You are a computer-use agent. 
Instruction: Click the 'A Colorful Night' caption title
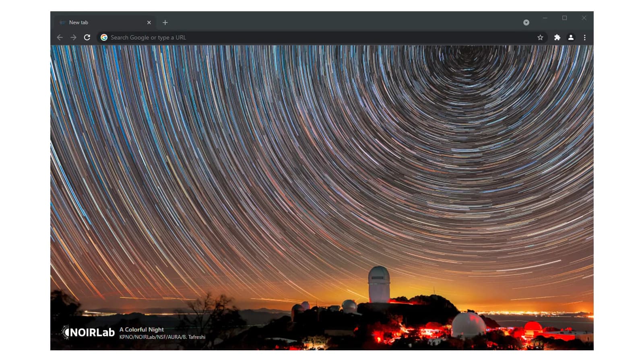click(x=142, y=329)
